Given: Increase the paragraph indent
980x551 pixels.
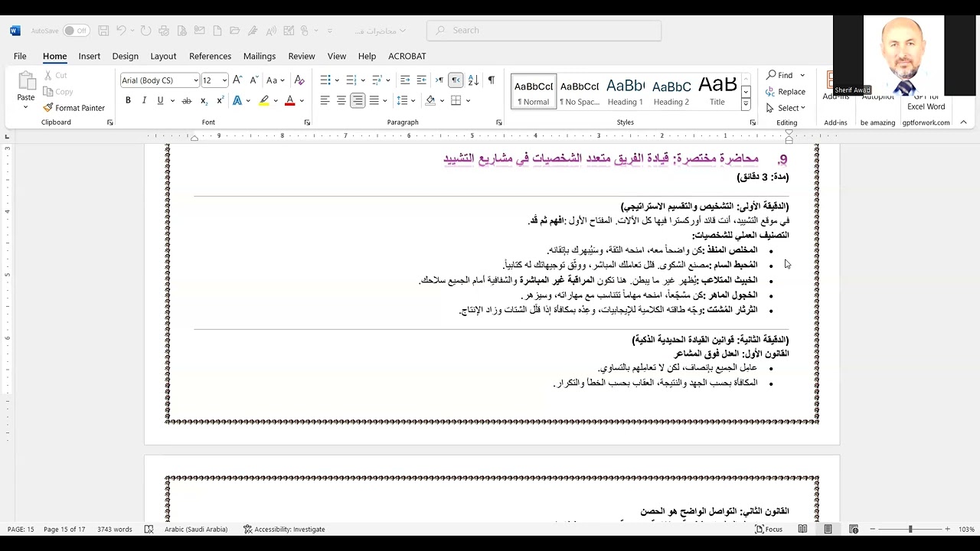Looking at the screenshot, I should tap(422, 80).
